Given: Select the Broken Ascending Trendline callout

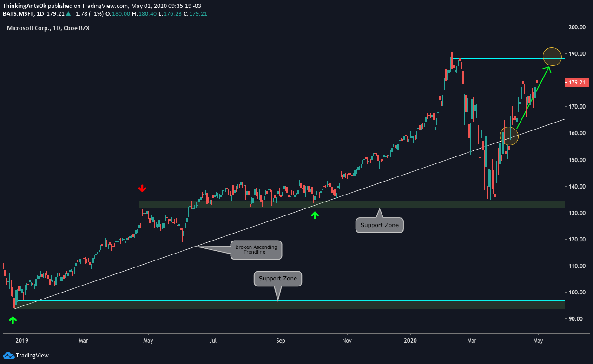Looking at the screenshot, I should point(256,250).
